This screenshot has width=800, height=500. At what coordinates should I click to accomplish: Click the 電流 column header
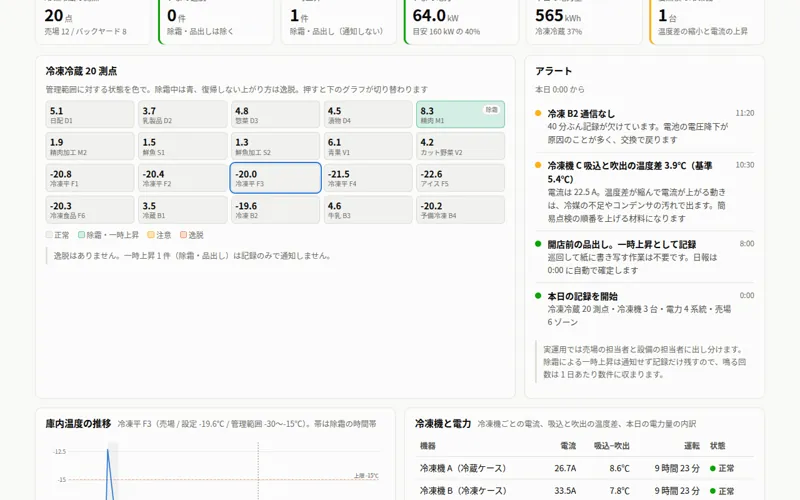click(568, 446)
